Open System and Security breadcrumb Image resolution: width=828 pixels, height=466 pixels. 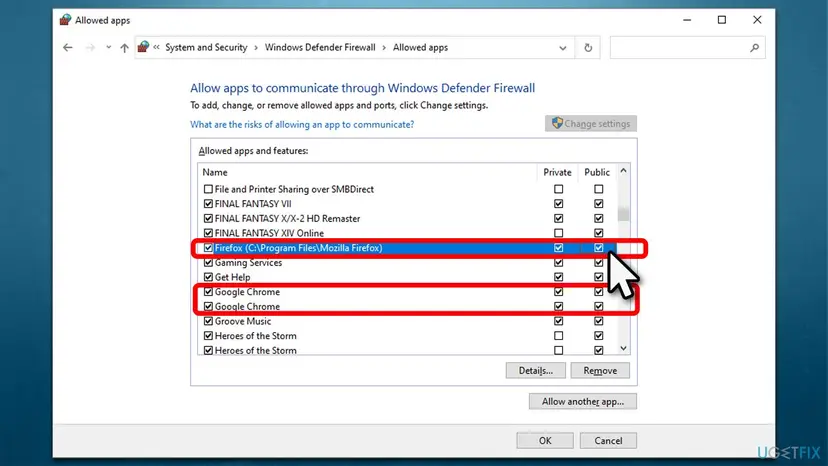pos(206,48)
